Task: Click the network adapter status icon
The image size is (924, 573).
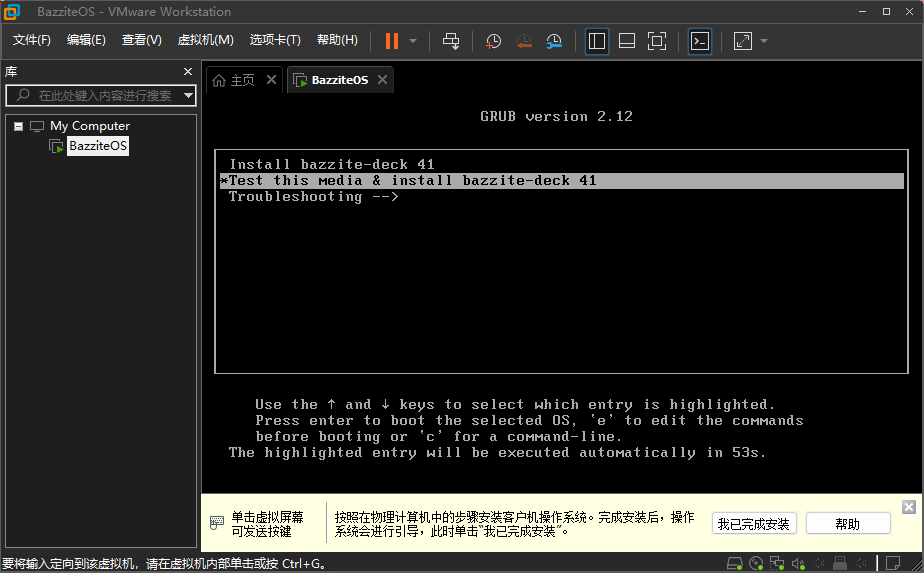Action: tap(777, 564)
